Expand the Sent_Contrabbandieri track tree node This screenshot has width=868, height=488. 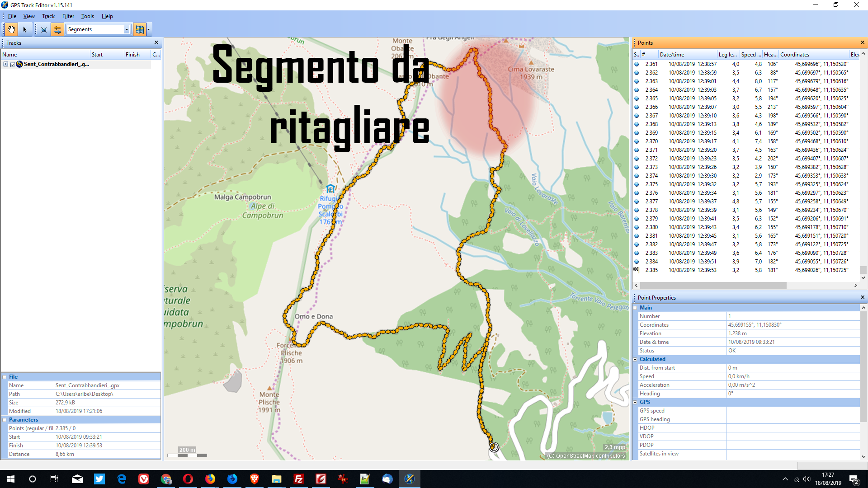6,64
